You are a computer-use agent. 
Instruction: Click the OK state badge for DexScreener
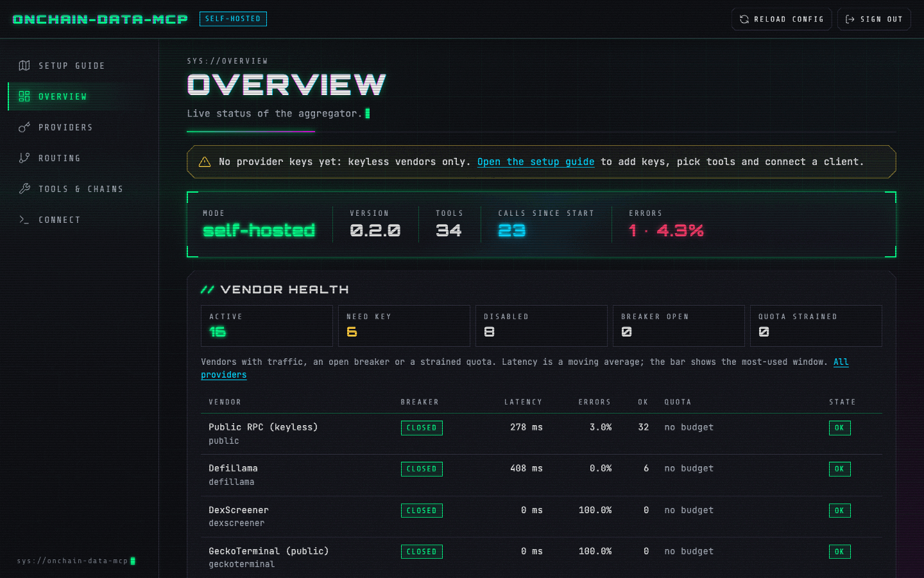tap(839, 511)
